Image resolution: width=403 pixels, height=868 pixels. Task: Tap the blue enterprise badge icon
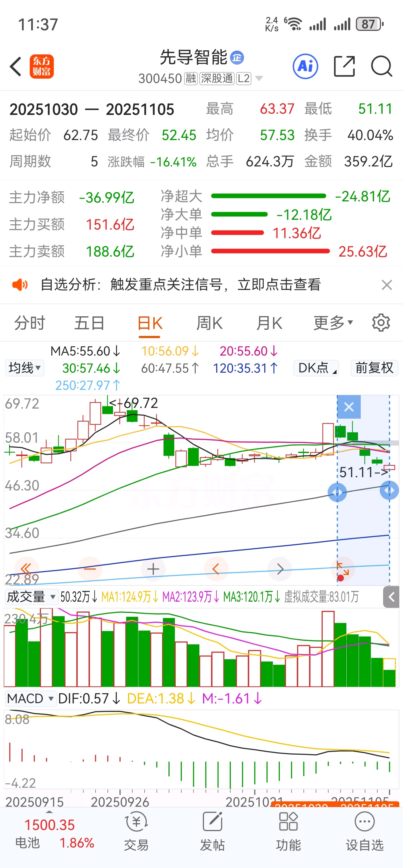click(237, 58)
